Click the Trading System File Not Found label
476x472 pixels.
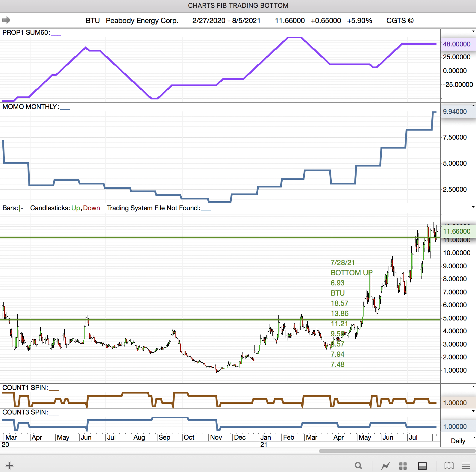[154, 208]
